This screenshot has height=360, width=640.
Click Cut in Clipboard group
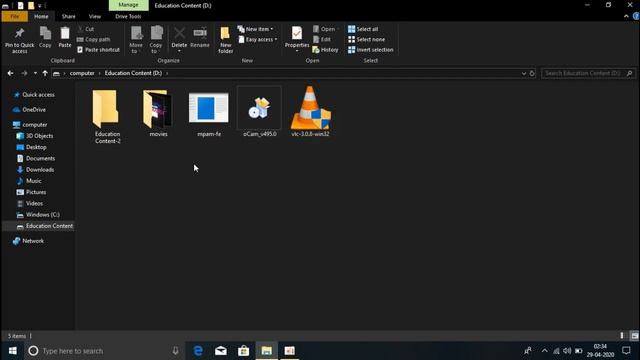click(86, 29)
